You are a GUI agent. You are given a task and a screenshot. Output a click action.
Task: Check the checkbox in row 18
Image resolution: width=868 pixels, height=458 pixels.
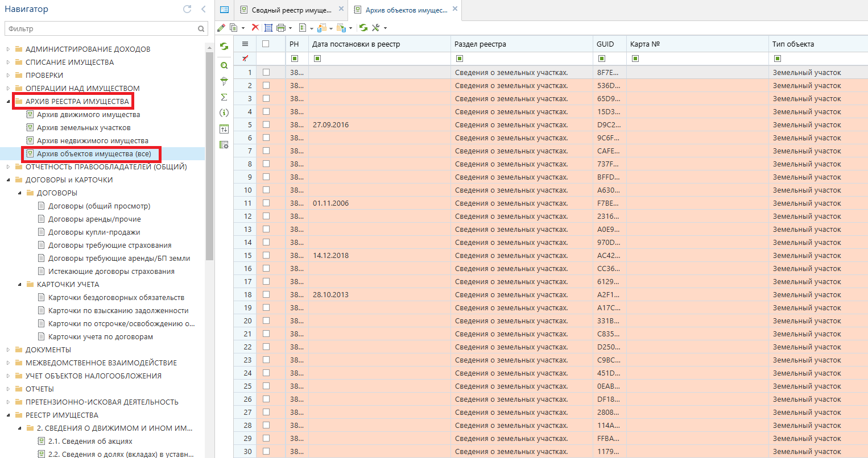266,294
